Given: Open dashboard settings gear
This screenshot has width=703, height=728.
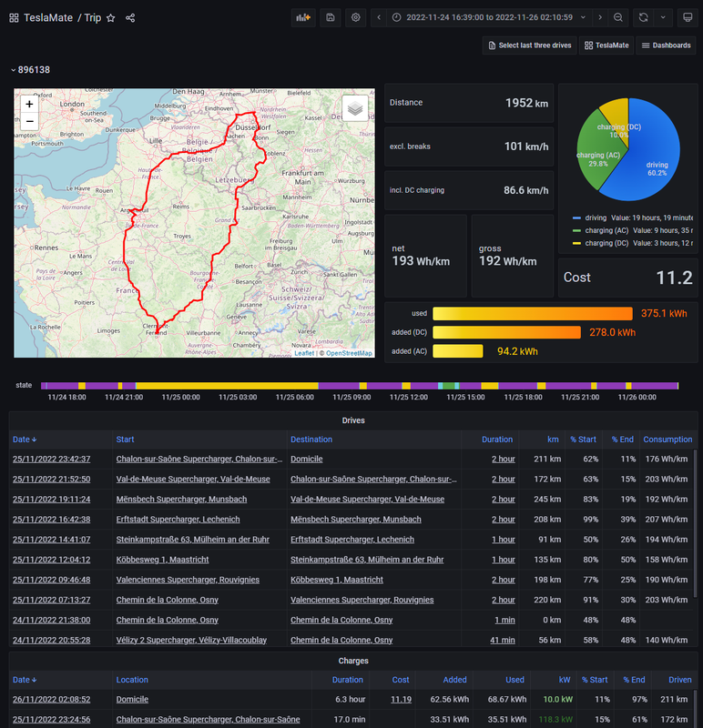Looking at the screenshot, I should 355,17.
